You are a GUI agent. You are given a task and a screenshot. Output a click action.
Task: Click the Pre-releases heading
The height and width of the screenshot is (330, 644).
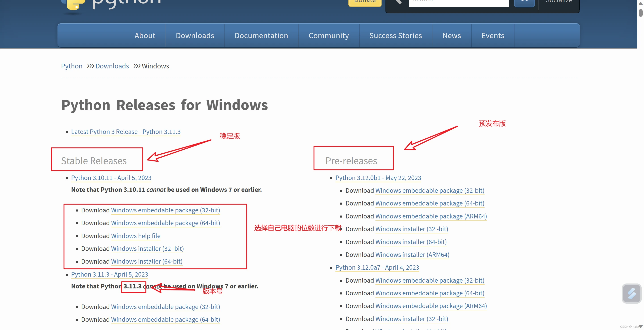351,161
